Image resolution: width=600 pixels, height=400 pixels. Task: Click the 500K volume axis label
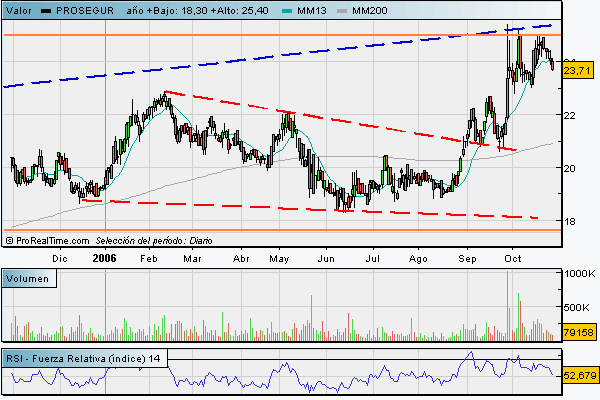click(577, 307)
